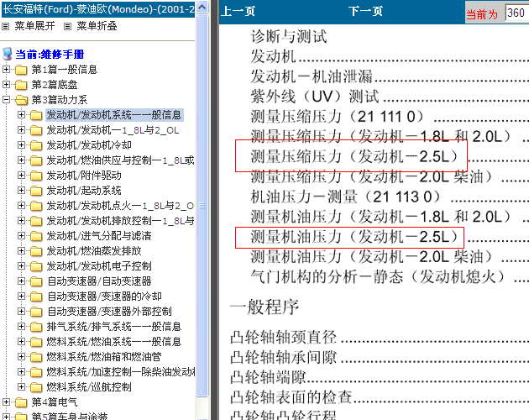Expand the 发动机/附件驱动 node
Viewport: 529px width, 420px height.
click(21, 176)
